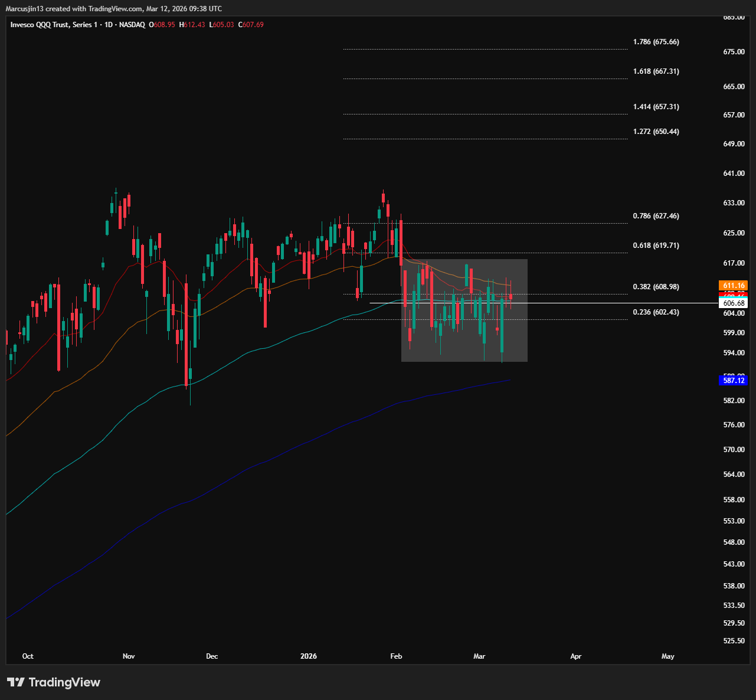This screenshot has height=700, width=756.
Task: Click the 529.50 price axis label
Action: (734, 623)
